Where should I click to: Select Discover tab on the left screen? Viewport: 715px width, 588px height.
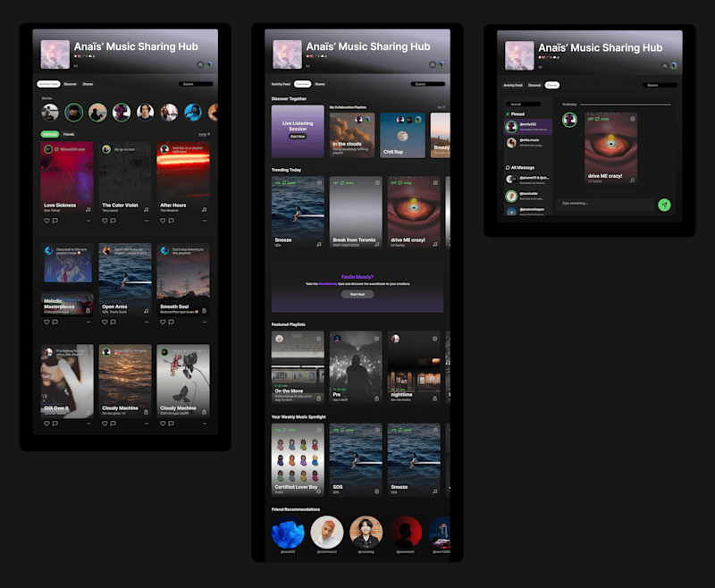point(71,84)
